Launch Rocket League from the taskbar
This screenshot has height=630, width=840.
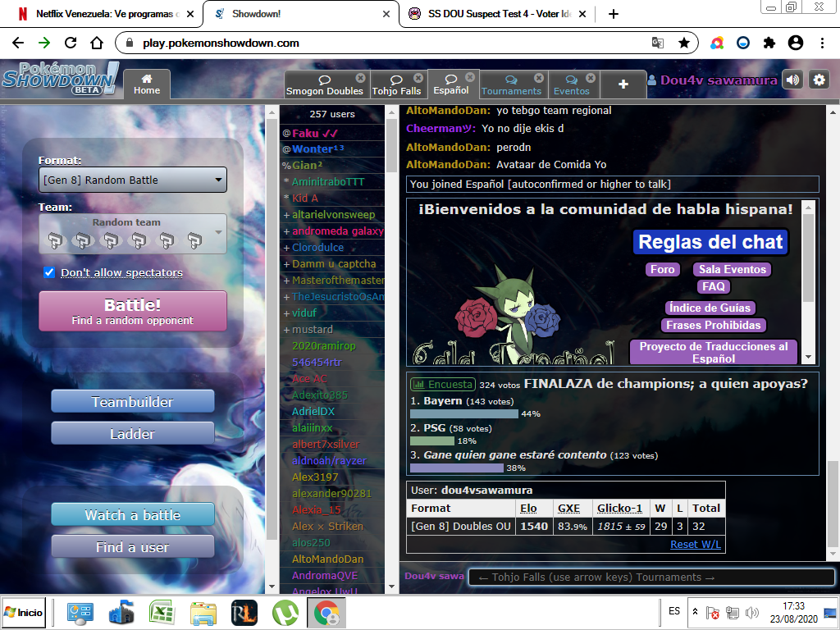244,613
